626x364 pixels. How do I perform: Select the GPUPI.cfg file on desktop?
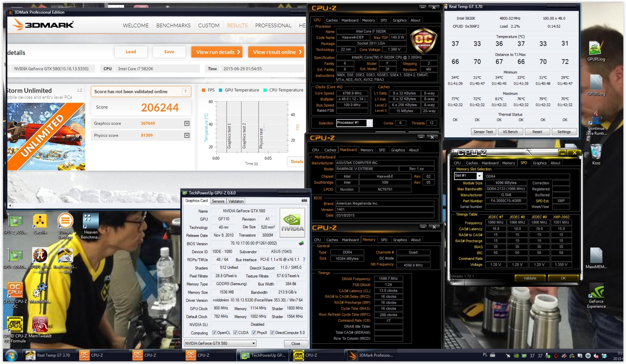click(596, 85)
